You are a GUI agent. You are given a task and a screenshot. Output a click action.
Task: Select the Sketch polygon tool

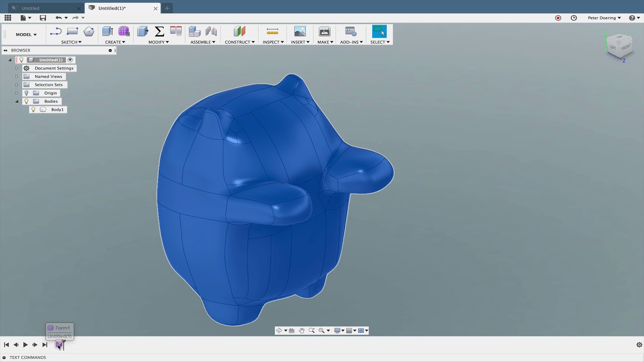point(89,31)
